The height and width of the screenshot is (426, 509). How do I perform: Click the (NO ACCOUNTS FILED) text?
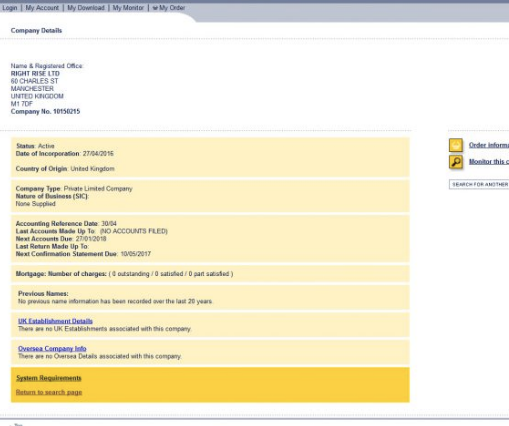134,231
